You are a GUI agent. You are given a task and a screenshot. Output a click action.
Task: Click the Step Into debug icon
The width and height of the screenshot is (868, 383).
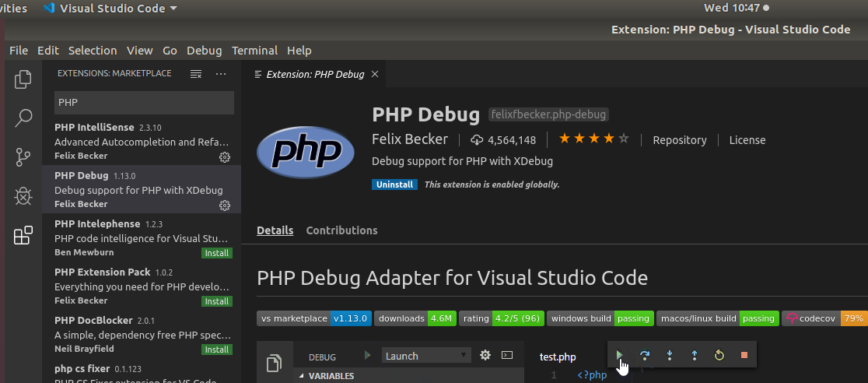pos(669,355)
